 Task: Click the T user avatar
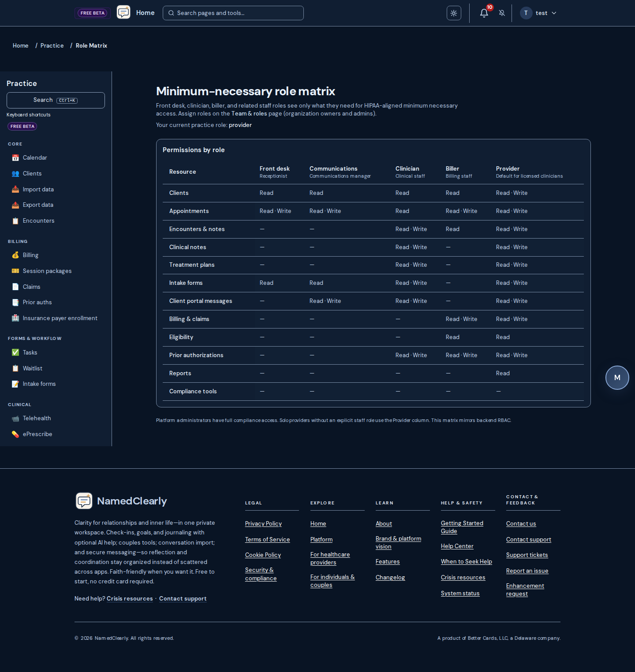(526, 13)
